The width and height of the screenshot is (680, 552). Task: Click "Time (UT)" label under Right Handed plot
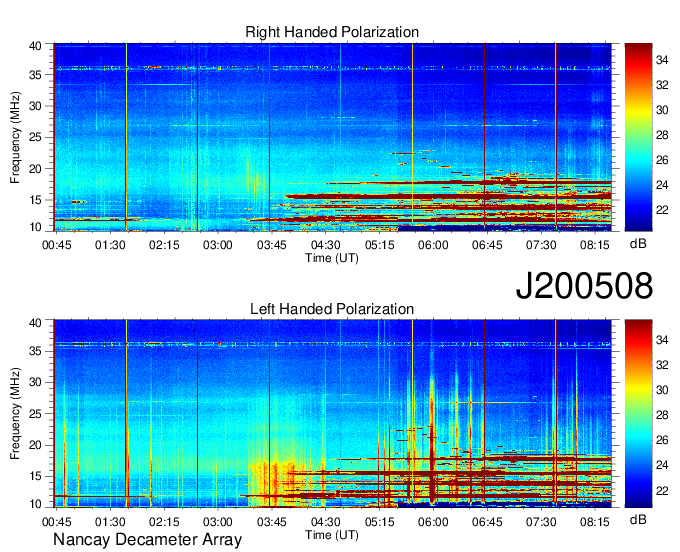tap(332, 258)
